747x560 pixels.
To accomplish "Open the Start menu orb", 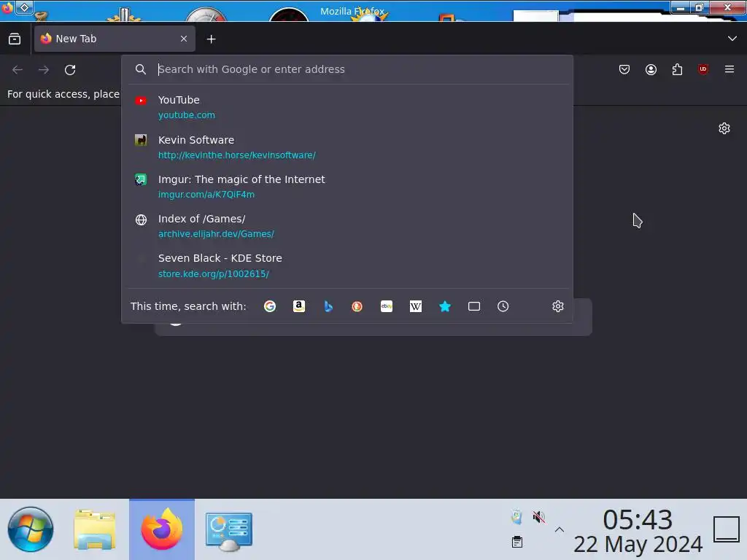I will [x=31, y=529].
